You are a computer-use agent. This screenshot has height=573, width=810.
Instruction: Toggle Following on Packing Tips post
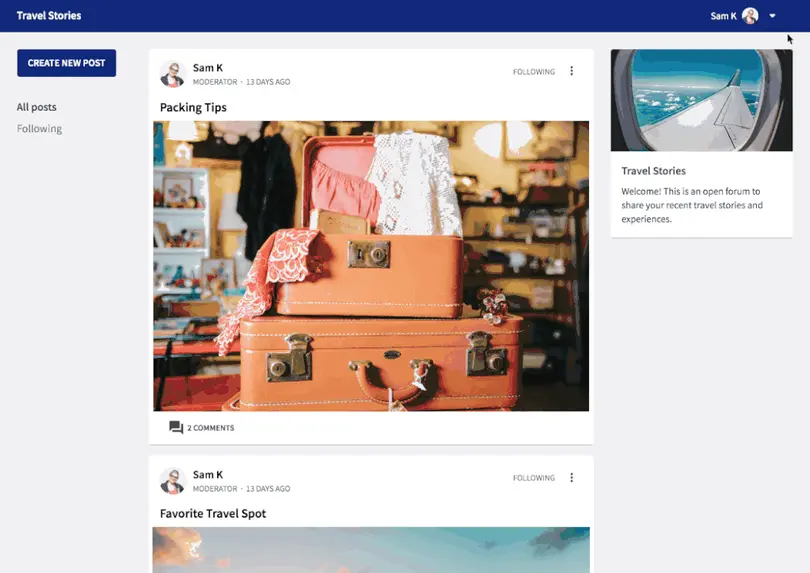coord(533,72)
